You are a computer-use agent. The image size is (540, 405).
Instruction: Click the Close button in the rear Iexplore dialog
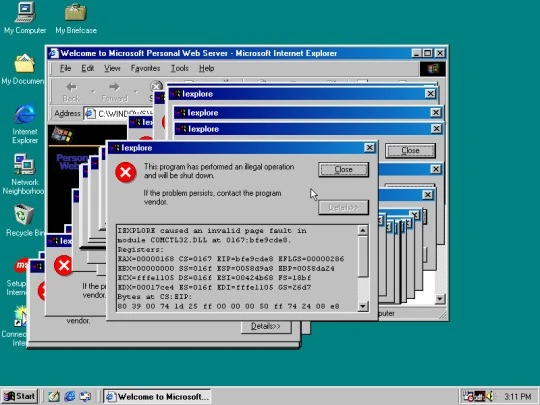(410, 150)
